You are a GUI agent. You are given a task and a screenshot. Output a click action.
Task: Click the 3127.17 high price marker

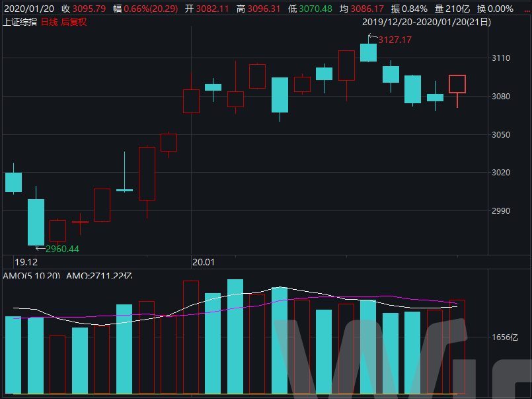[x=395, y=40]
